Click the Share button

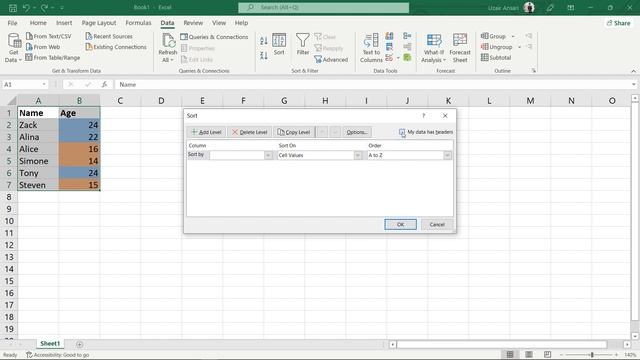[x=618, y=23]
